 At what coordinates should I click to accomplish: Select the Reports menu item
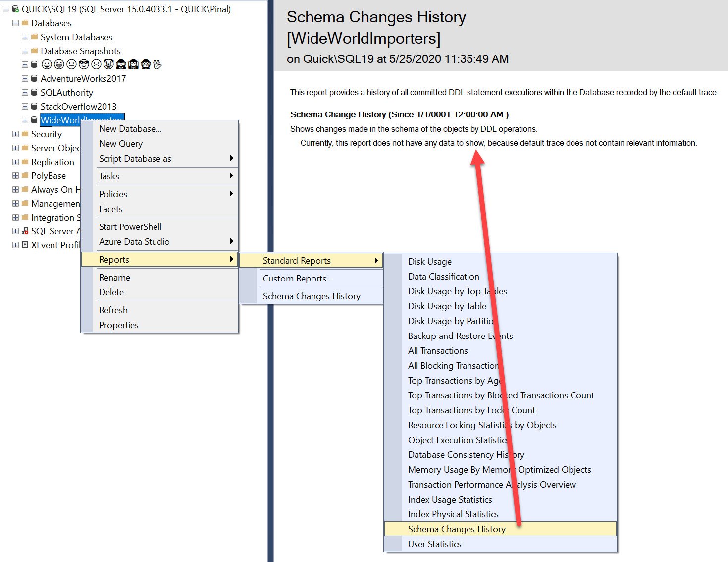click(159, 260)
